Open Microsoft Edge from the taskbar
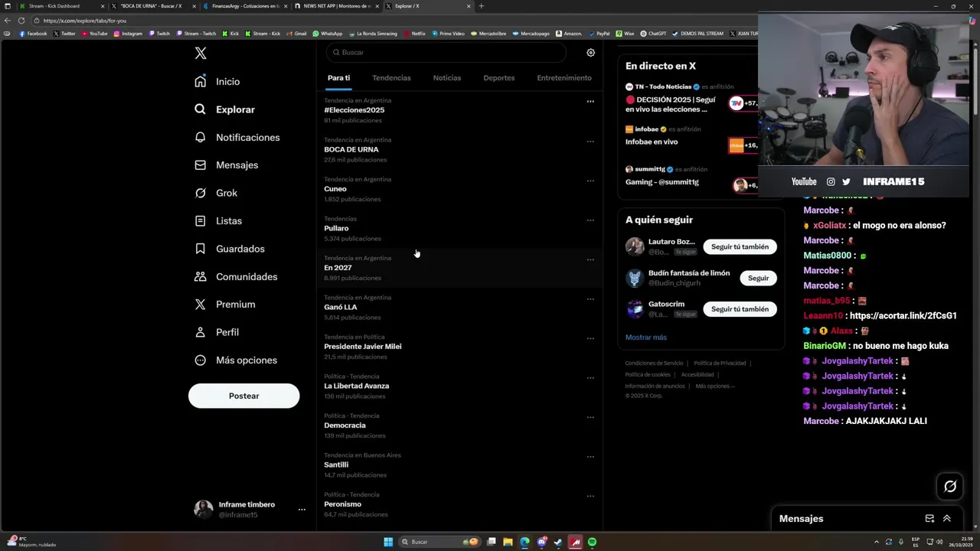 point(524,542)
